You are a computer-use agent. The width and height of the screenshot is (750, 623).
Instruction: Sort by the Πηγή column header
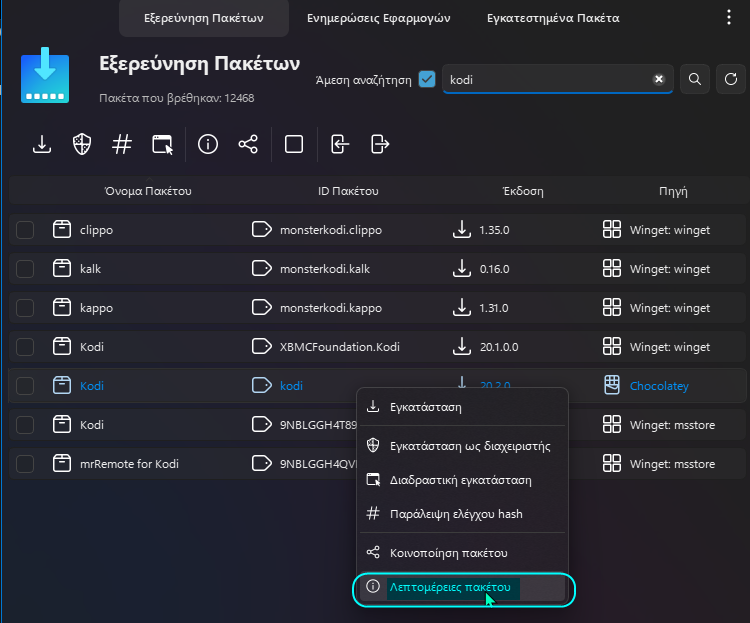click(x=673, y=191)
